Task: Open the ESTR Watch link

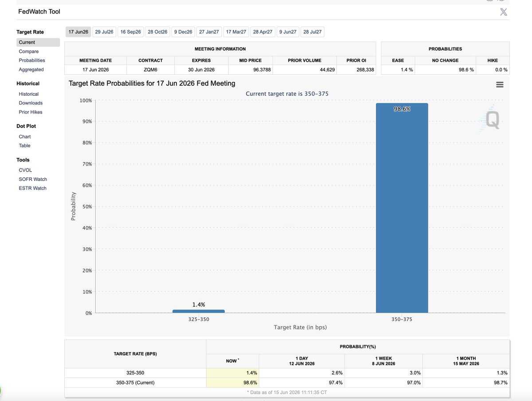Action: point(32,188)
